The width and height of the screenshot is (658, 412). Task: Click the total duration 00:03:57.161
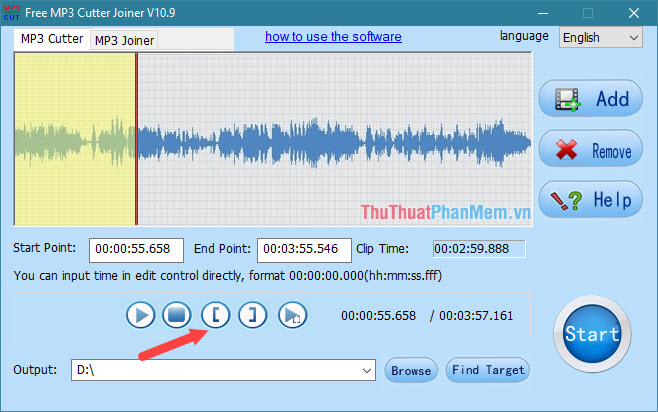pos(476,316)
